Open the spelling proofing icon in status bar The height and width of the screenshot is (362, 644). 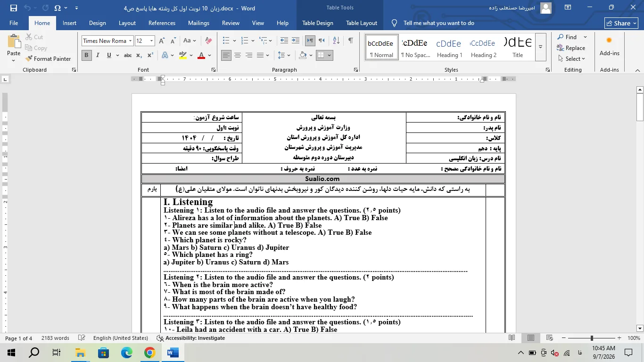coord(82,338)
